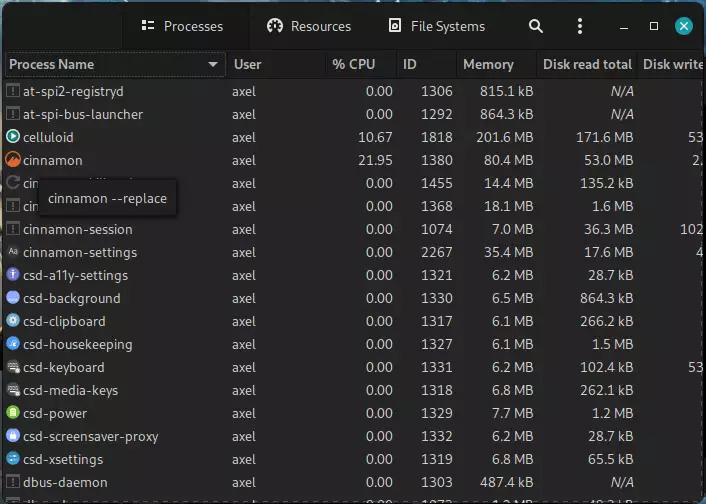Click process ID 2267
706x504 pixels.
(x=436, y=252)
